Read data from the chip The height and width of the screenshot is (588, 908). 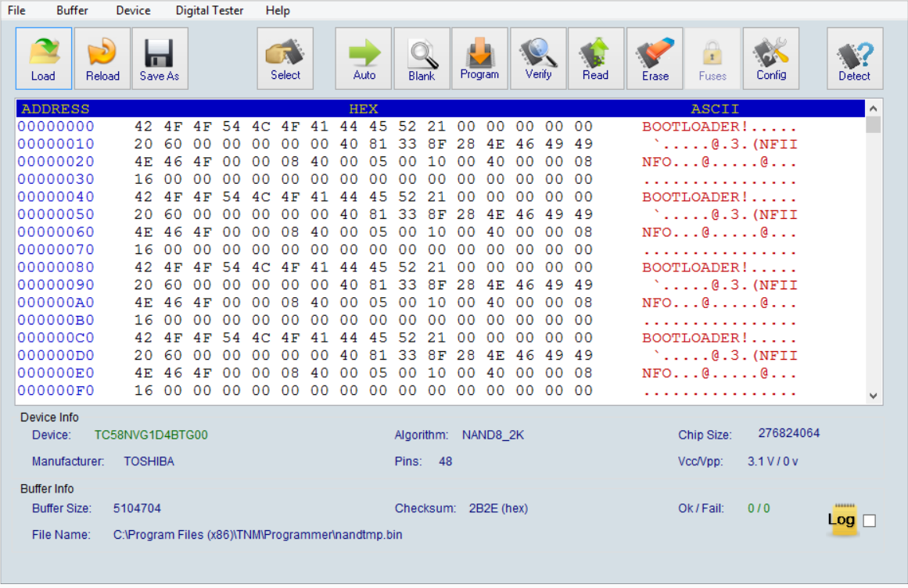(x=596, y=58)
